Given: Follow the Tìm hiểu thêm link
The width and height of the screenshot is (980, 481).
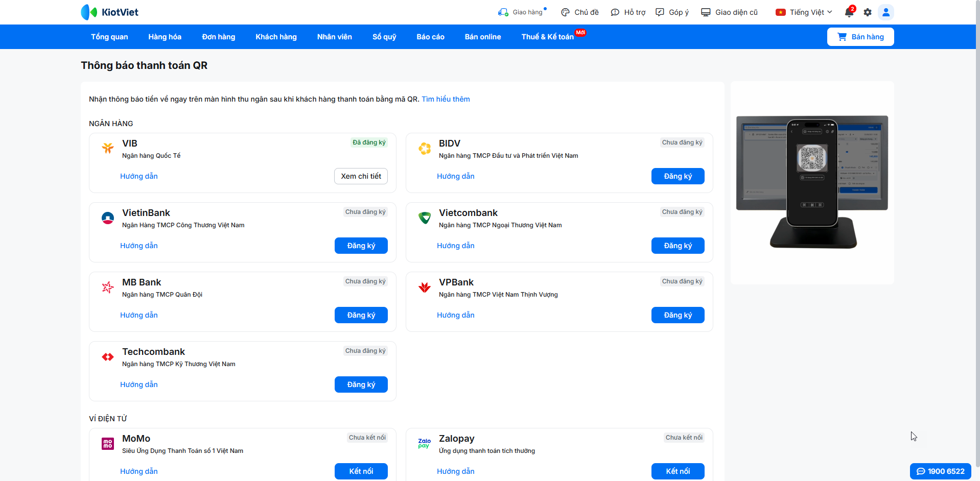Looking at the screenshot, I should click(x=446, y=99).
